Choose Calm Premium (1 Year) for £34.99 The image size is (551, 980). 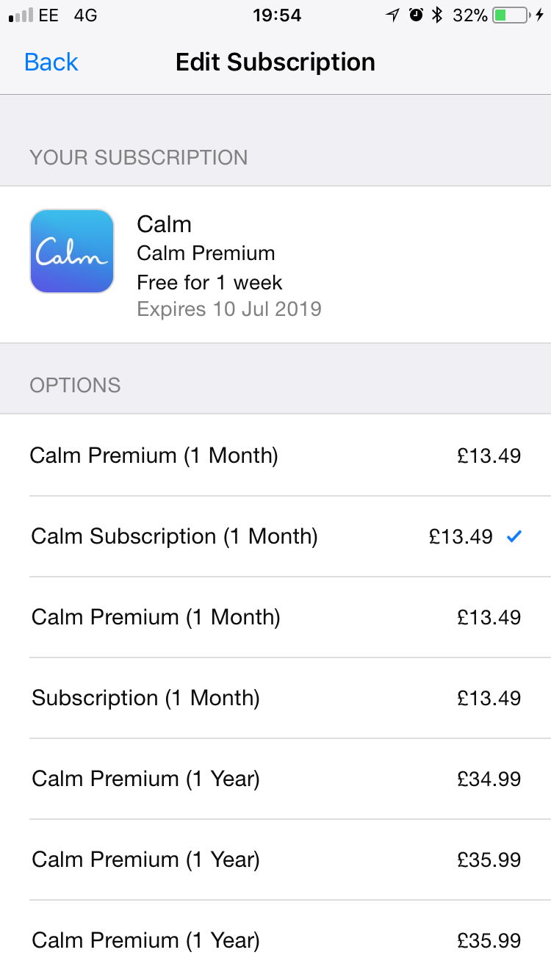(275, 779)
